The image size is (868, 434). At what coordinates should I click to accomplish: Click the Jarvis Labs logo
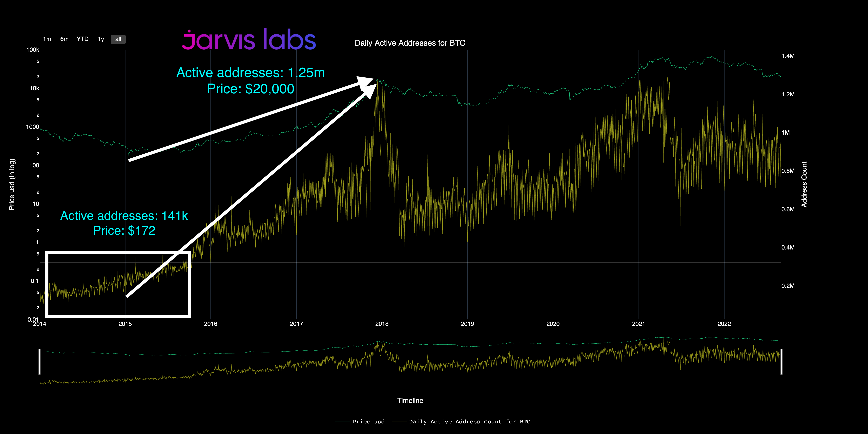click(x=249, y=40)
